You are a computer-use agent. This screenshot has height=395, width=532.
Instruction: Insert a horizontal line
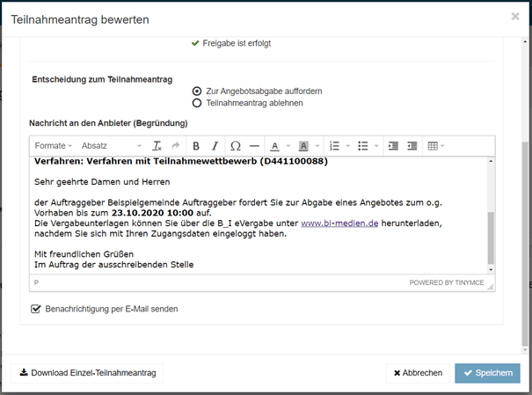[254, 146]
